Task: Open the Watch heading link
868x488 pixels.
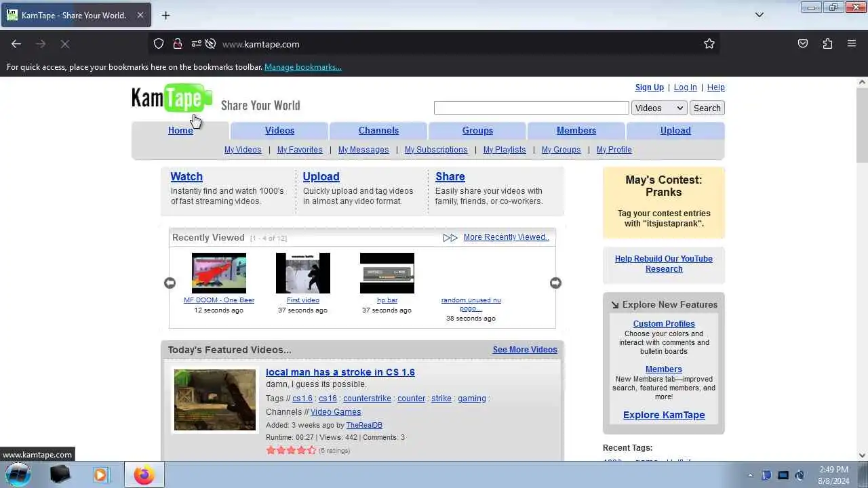Action: 186,176
